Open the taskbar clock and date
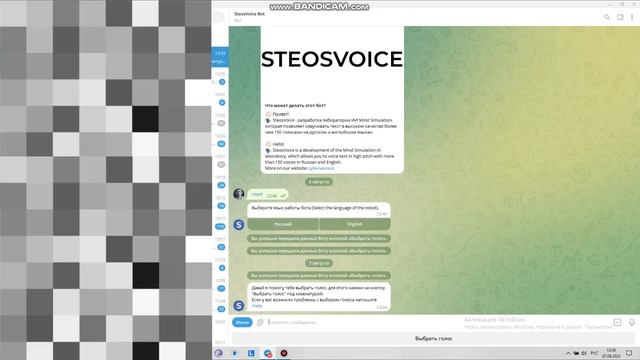The image size is (640, 360). [x=611, y=353]
